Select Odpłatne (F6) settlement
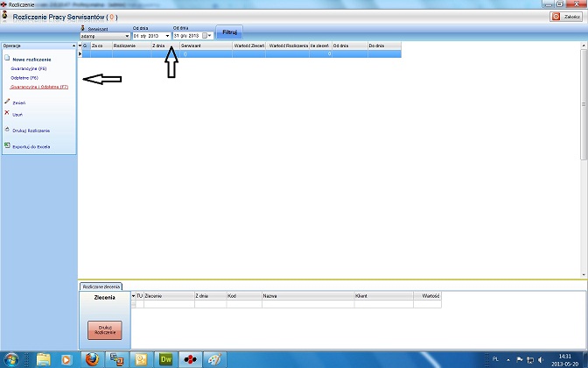This screenshot has width=588, height=368. point(24,78)
